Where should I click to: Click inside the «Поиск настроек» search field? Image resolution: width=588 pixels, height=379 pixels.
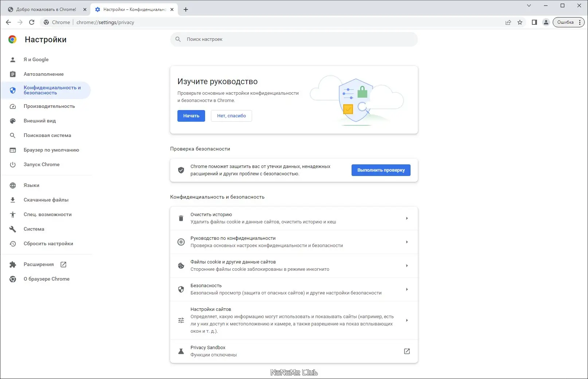pos(294,39)
